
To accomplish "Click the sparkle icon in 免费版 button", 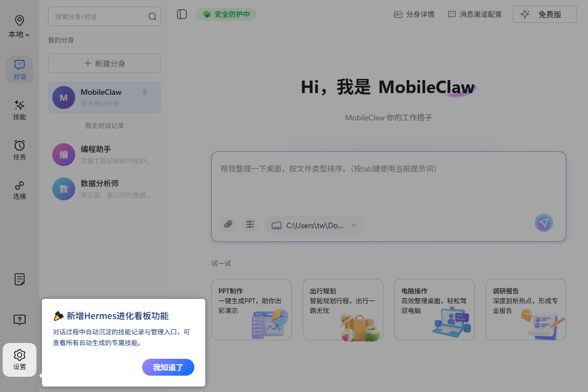I will (x=525, y=14).
